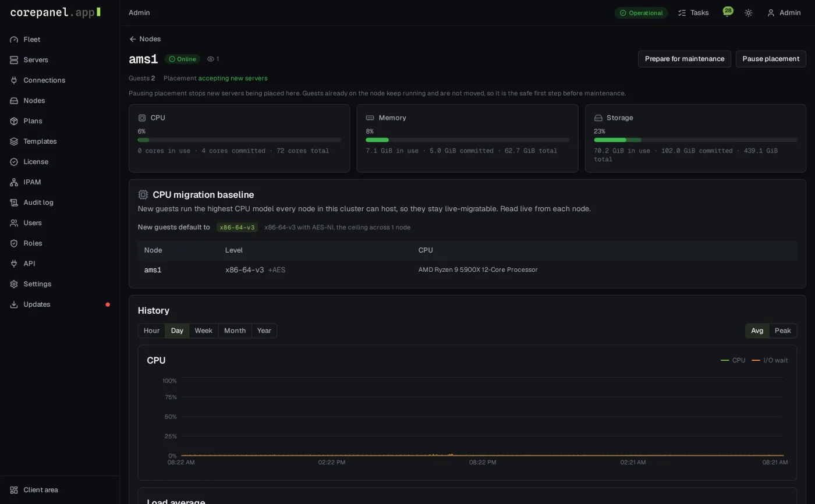Open the Tasks panel
Screen dimensions: 815x504
(x=693, y=13)
